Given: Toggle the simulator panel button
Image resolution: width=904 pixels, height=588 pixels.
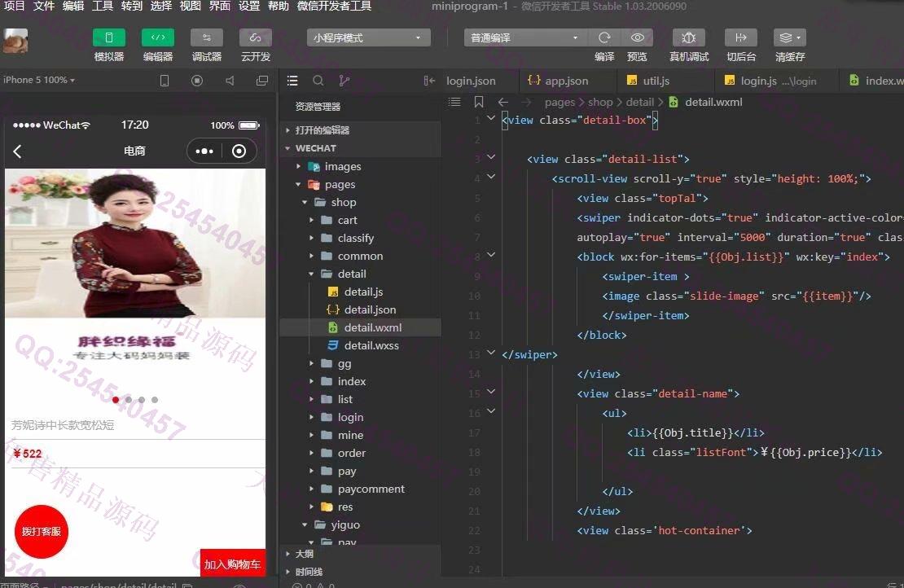Looking at the screenshot, I should (x=109, y=38).
